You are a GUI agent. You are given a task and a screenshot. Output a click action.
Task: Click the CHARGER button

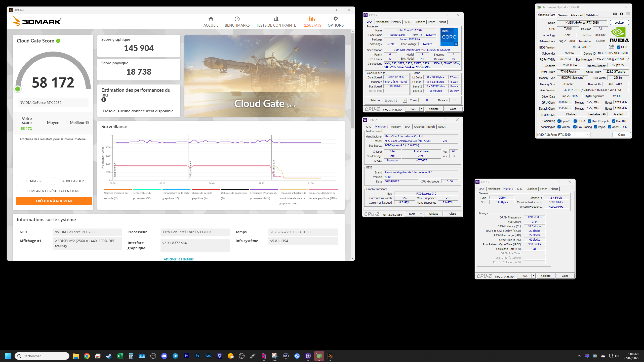pyautogui.click(x=34, y=181)
